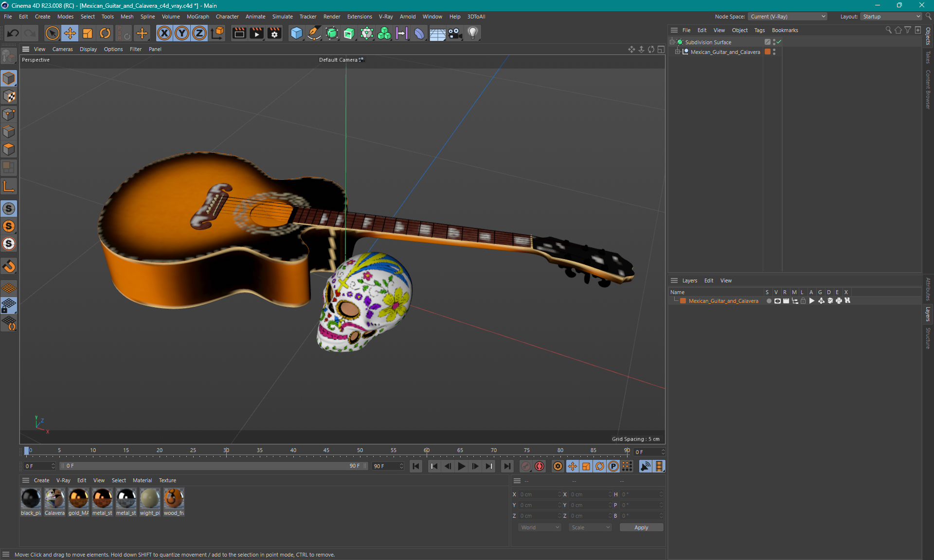Open the V-Ray menu
934x560 pixels.
point(386,17)
